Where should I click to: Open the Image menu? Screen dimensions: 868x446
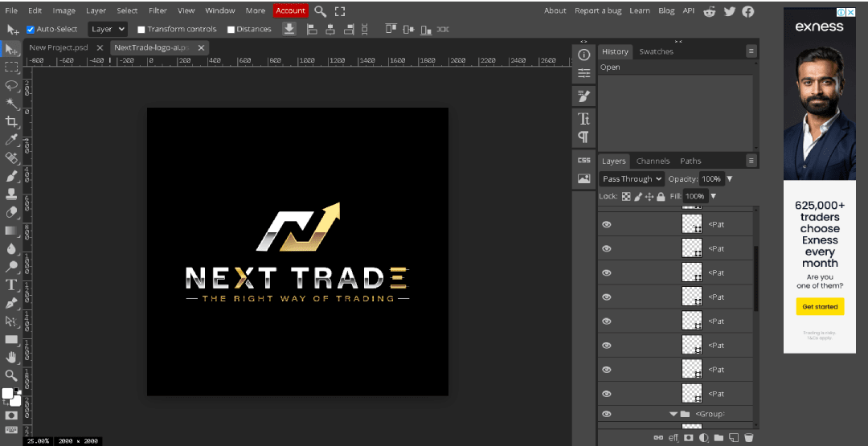point(63,10)
